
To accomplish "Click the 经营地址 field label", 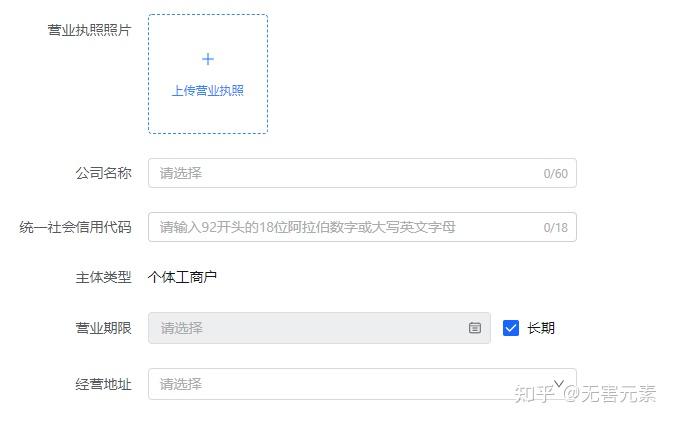I will point(104,384).
